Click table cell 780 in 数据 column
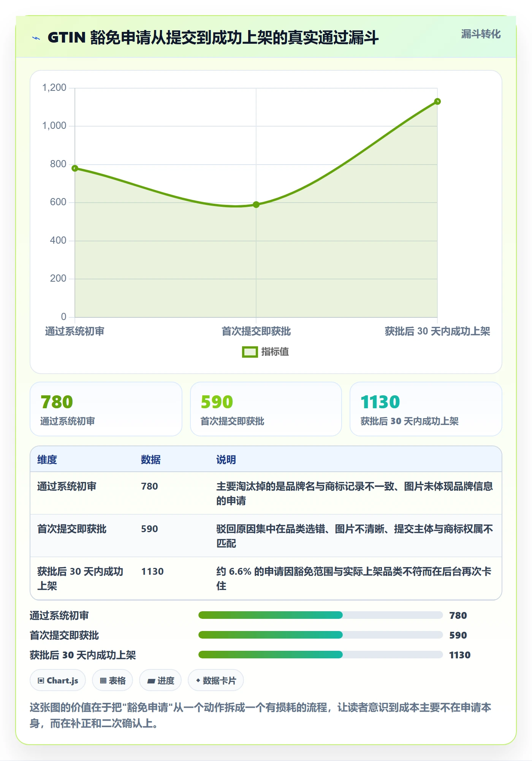Viewport: 532px width, 761px height. 149,487
